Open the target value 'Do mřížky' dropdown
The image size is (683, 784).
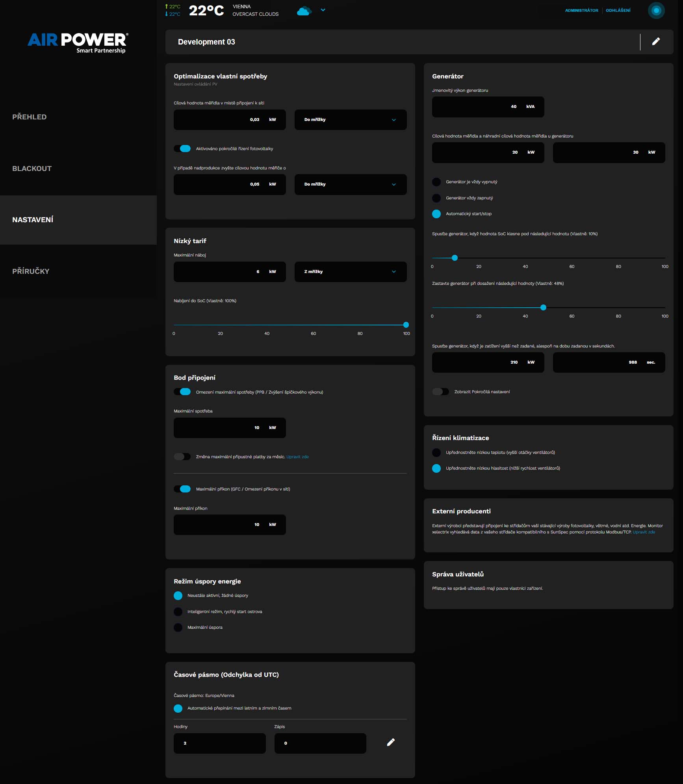click(x=350, y=120)
